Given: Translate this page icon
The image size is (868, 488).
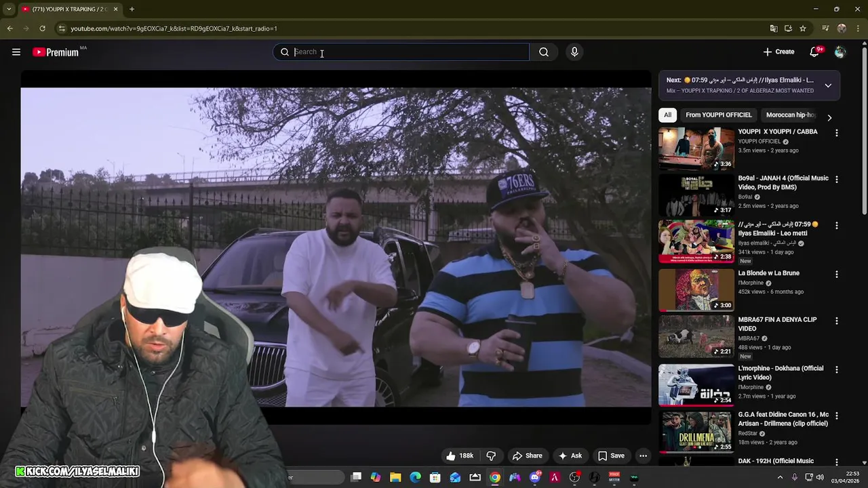Looking at the screenshot, I should click(x=774, y=28).
